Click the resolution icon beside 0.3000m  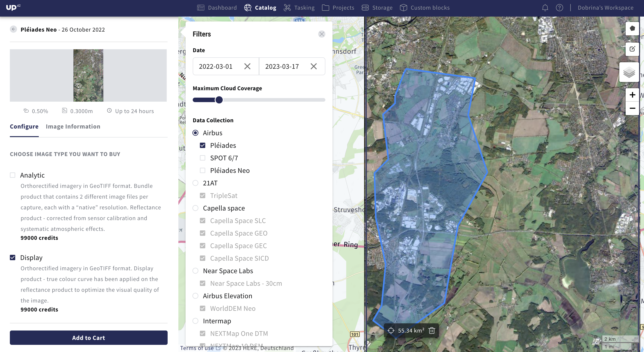[x=65, y=111]
